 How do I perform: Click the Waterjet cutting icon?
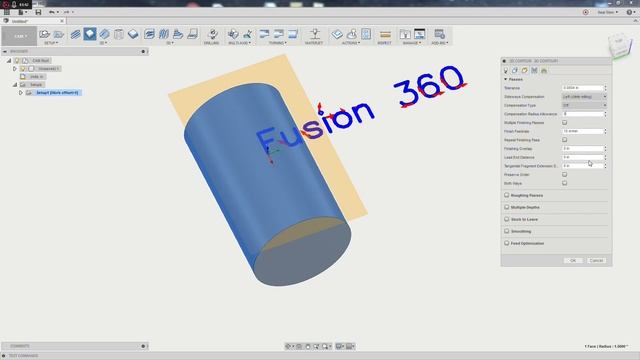[x=315, y=34]
